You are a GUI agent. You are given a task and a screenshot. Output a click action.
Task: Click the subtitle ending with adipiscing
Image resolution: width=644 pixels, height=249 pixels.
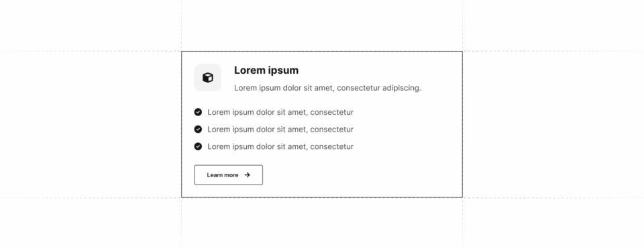[x=327, y=88]
